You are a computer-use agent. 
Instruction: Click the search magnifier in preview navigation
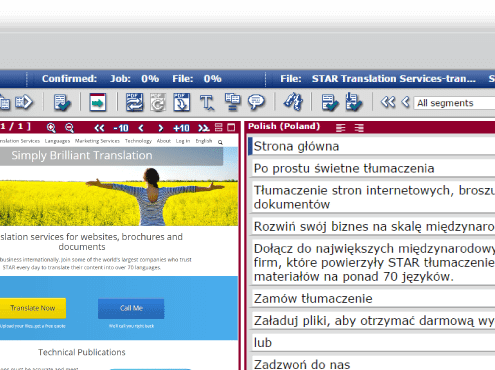tap(220, 142)
